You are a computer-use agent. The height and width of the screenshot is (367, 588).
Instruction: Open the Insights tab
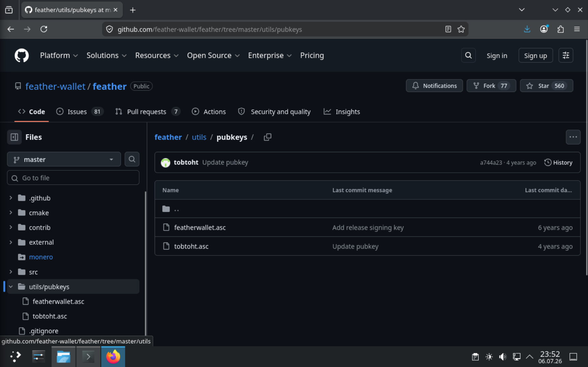pos(342,112)
